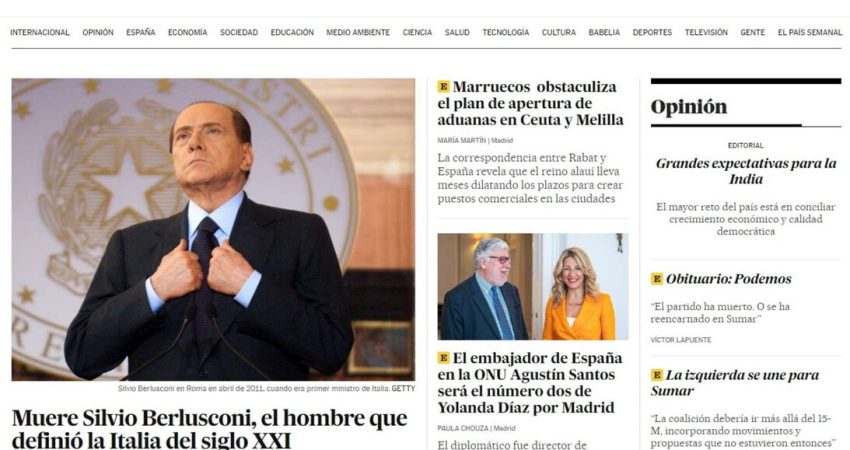Viewport: 850px width, 450px height.
Task: Select Tecnología in the top navigation
Action: [506, 33]
